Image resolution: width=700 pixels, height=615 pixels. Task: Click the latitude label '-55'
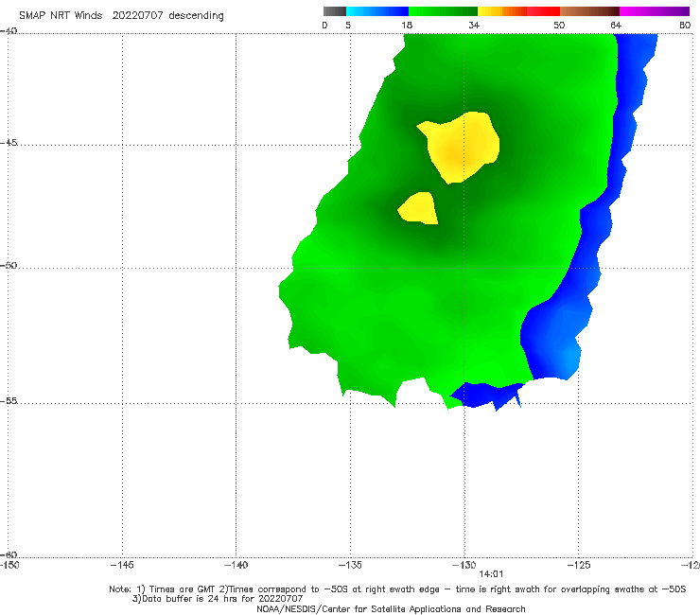[9, 400]
